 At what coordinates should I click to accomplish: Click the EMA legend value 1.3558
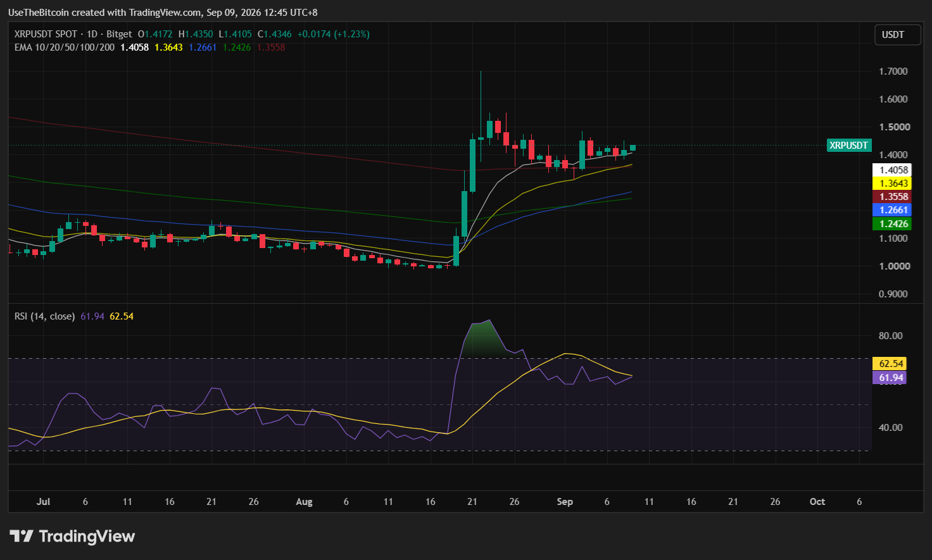point(271,47)
